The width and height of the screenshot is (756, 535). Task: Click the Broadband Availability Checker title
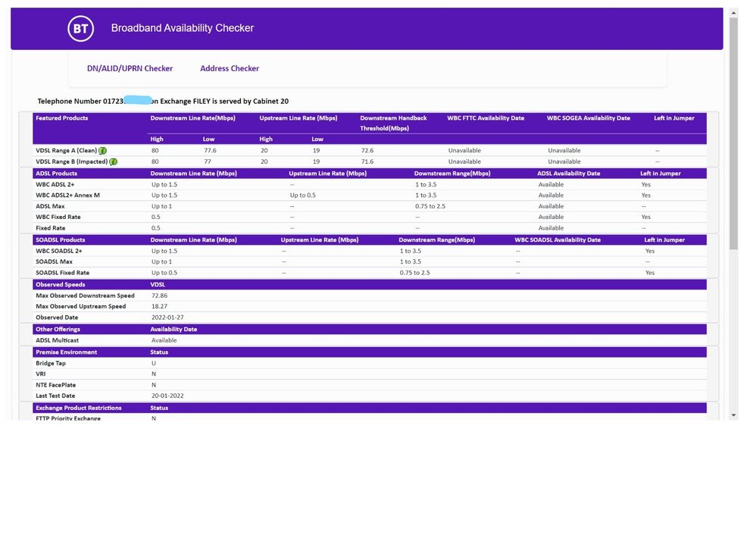point(183,28)
